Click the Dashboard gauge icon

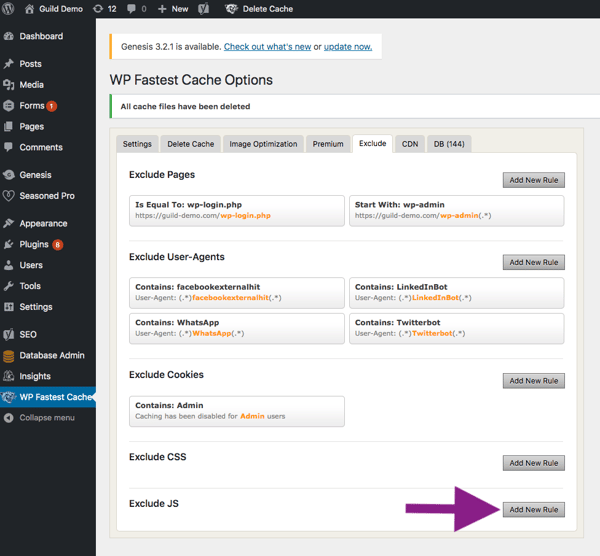click(x=8, y=36)
